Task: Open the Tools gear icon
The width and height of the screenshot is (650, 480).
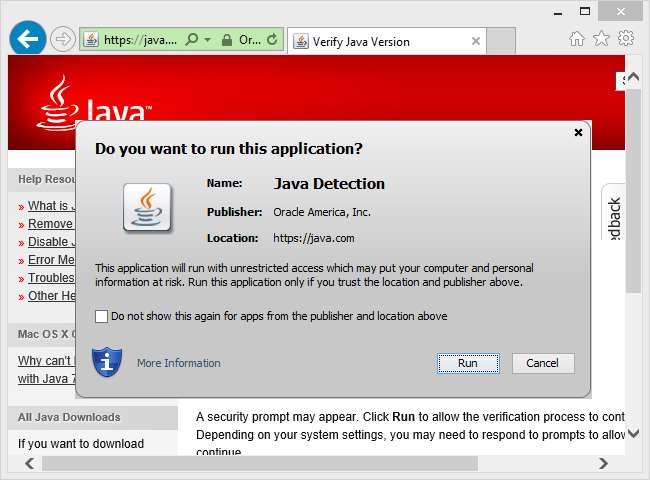Action: coord(626,39)
